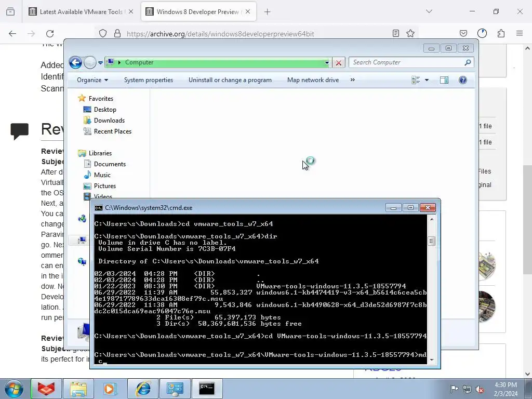Open Firefox extensions puzzle icon
532x399 pixels.
tap(501, 33)
